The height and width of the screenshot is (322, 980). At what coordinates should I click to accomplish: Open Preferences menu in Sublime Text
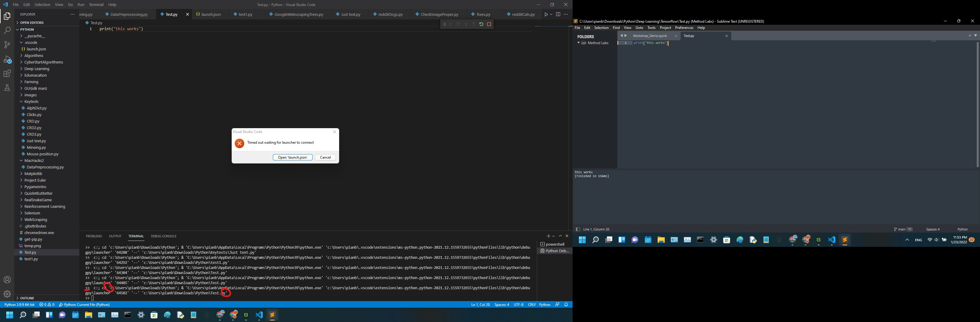(684, 28)
